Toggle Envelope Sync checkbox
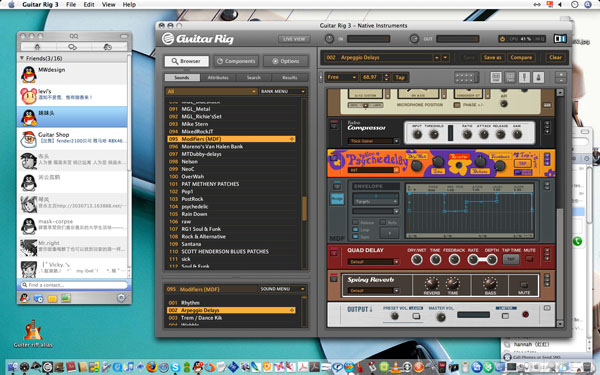This screenshot has height=375, width=600. [x=355, y=237]
